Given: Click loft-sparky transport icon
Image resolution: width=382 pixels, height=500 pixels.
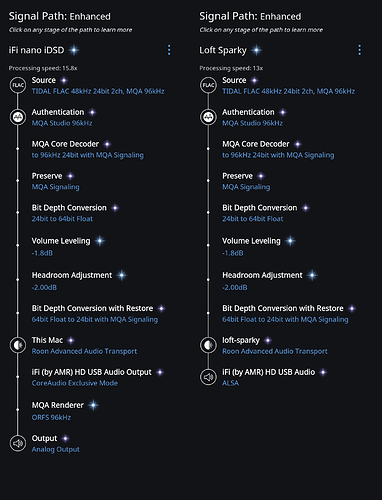Looking at the screenshot, I should pos(208,345).
